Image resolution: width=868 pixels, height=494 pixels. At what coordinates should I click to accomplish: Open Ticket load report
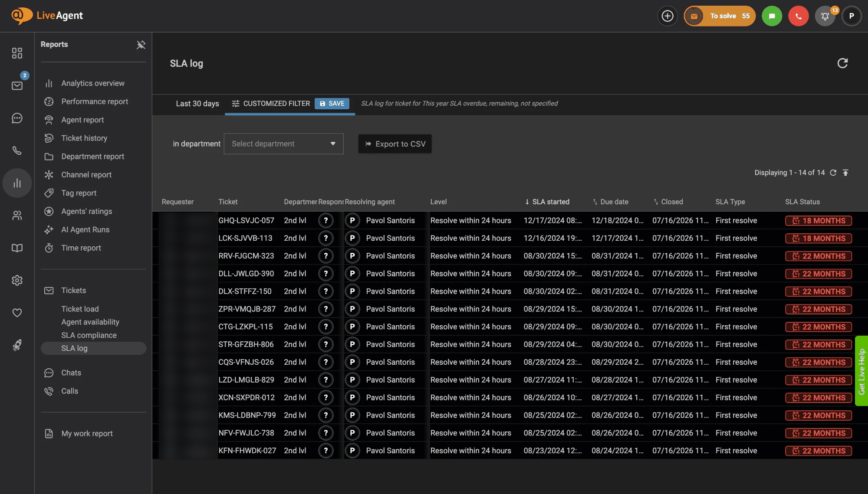point(80,309)
